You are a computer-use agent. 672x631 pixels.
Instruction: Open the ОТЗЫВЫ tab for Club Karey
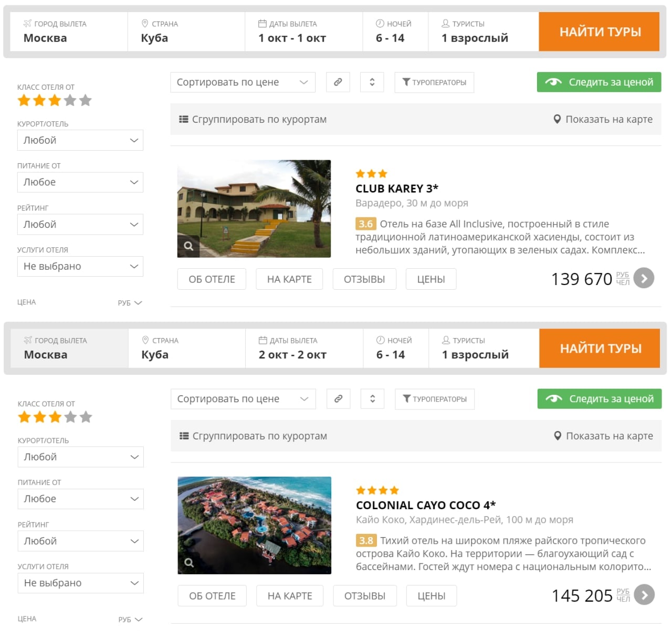tap(364, 279)
